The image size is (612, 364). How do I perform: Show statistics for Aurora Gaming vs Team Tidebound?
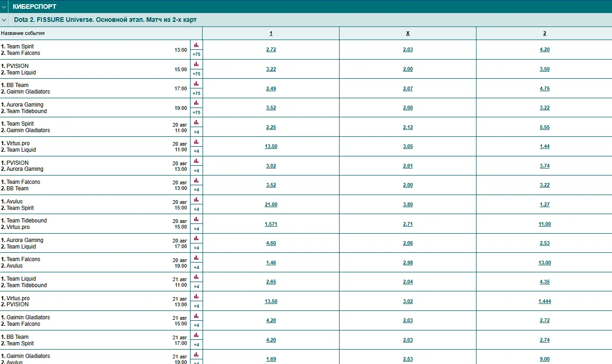pos(196,103)
